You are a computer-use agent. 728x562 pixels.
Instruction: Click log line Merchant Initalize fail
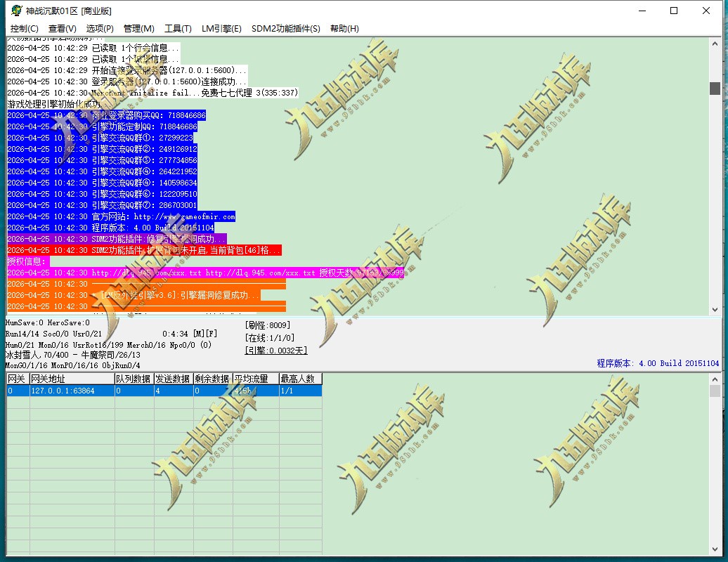coord(152,93)
